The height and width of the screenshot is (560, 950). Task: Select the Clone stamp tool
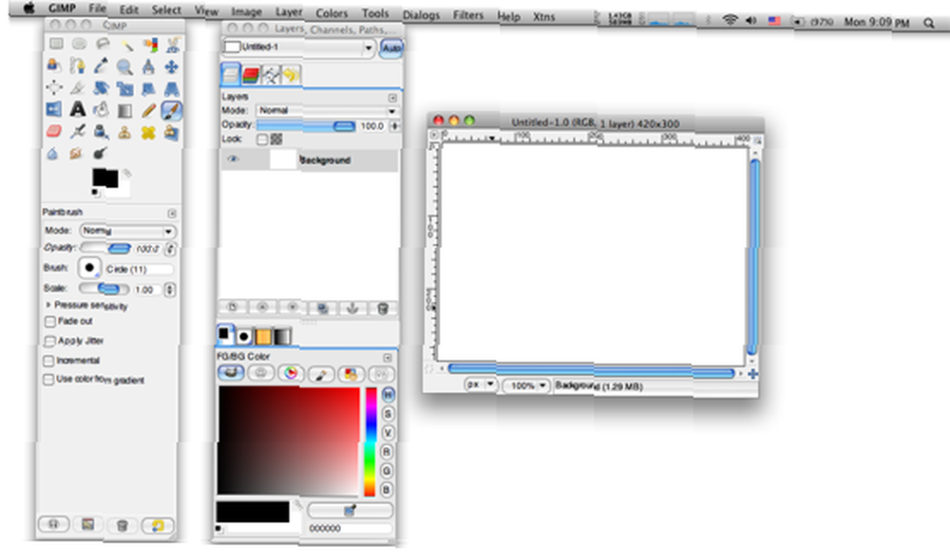coord(124,133)
